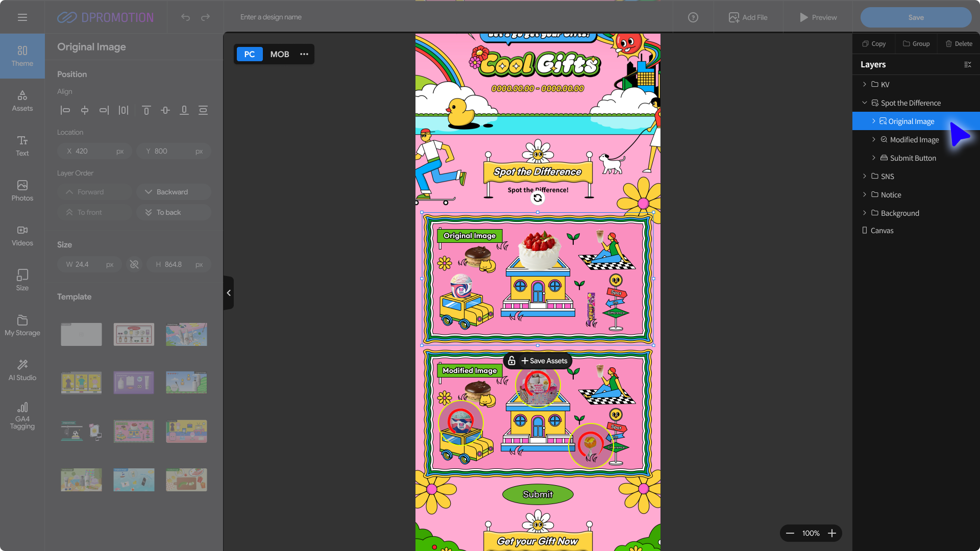Open GA4 Tagging in the sidebar
This screenshot has width=980, height=551.
22,416
